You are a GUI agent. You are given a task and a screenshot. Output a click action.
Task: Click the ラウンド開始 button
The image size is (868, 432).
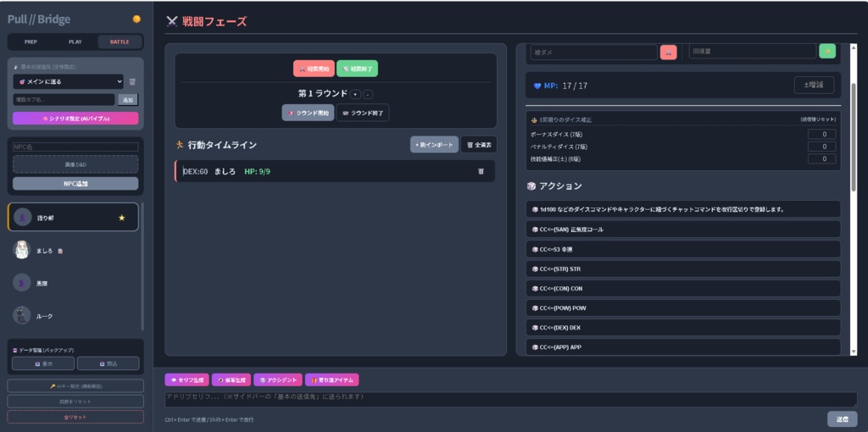(x=309, y=113)
